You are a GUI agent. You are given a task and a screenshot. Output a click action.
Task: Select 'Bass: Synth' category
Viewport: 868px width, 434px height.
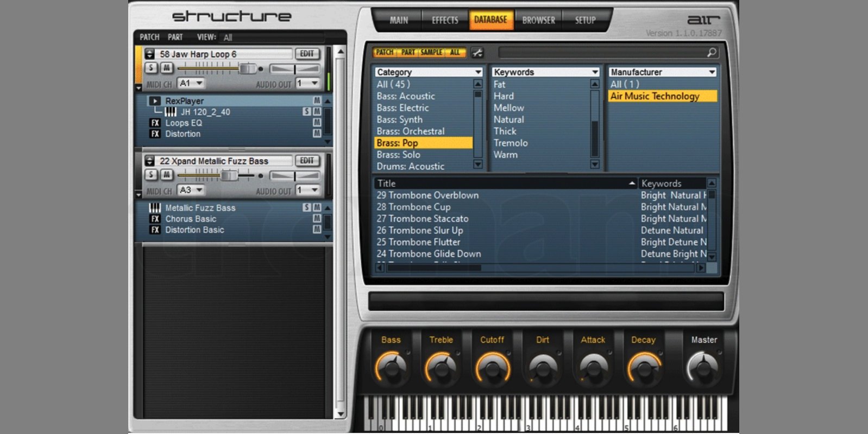399,119
